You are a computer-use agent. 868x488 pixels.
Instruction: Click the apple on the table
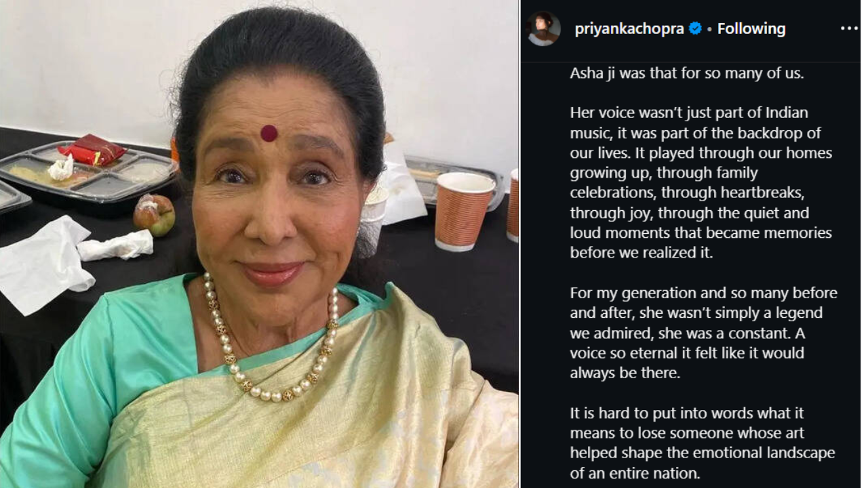tap(154, 216)
